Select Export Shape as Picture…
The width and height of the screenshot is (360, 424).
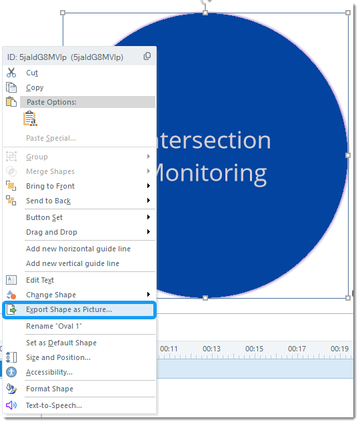click(79, 310)
